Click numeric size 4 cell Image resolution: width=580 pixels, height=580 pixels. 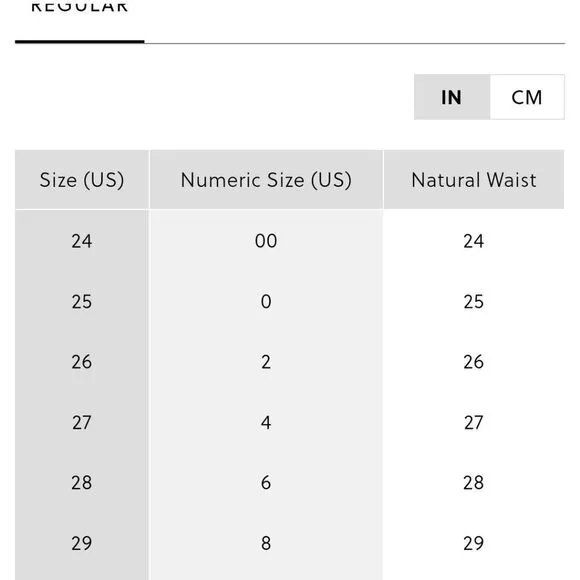[266, 422]
